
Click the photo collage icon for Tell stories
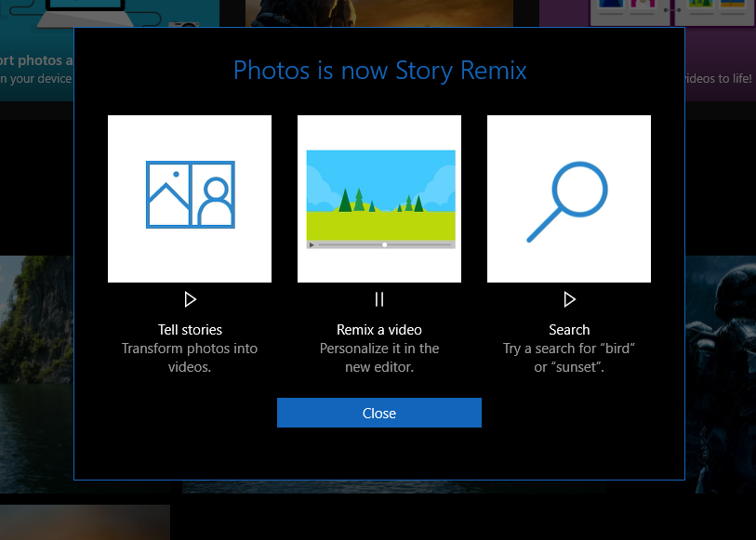pyautogui.click(x=191, y=194)
